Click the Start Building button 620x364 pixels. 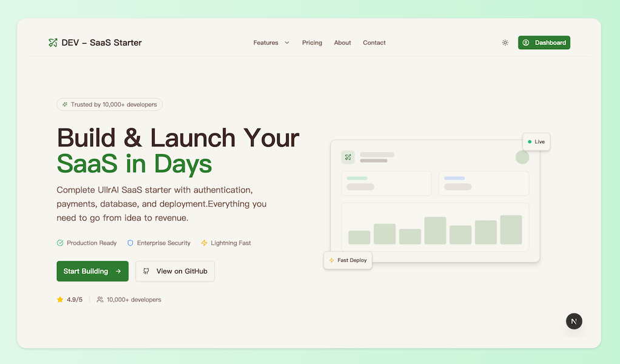(92, 271)
